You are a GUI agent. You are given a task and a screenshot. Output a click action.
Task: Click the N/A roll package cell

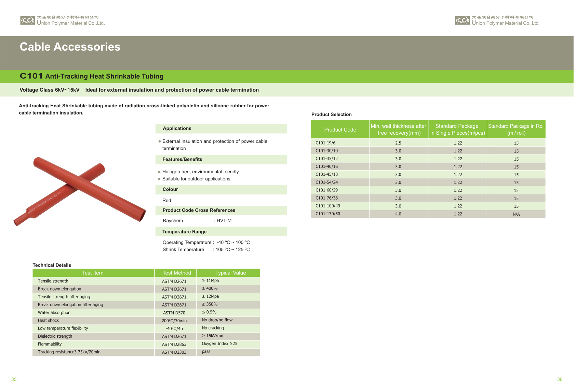coord(516,214)
